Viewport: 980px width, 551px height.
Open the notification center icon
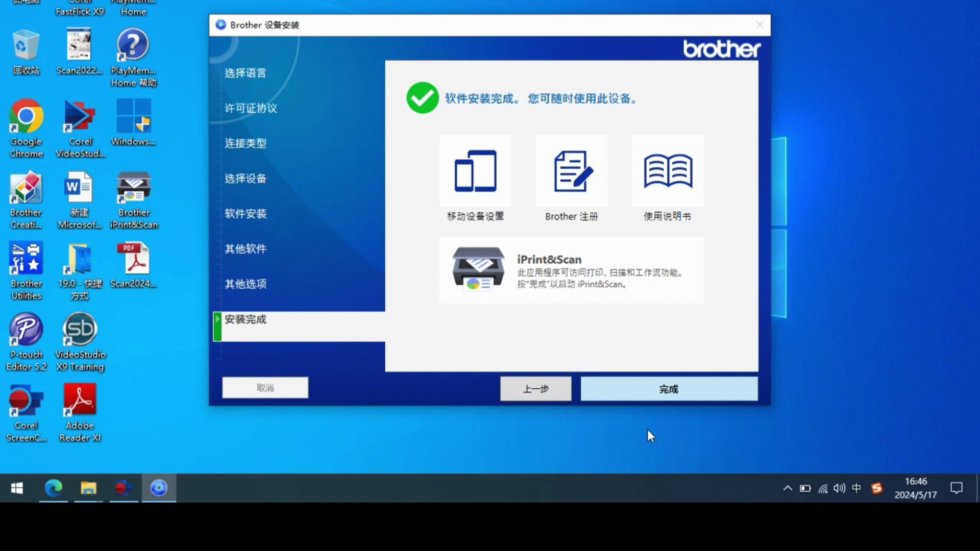[x=957, y=488]
